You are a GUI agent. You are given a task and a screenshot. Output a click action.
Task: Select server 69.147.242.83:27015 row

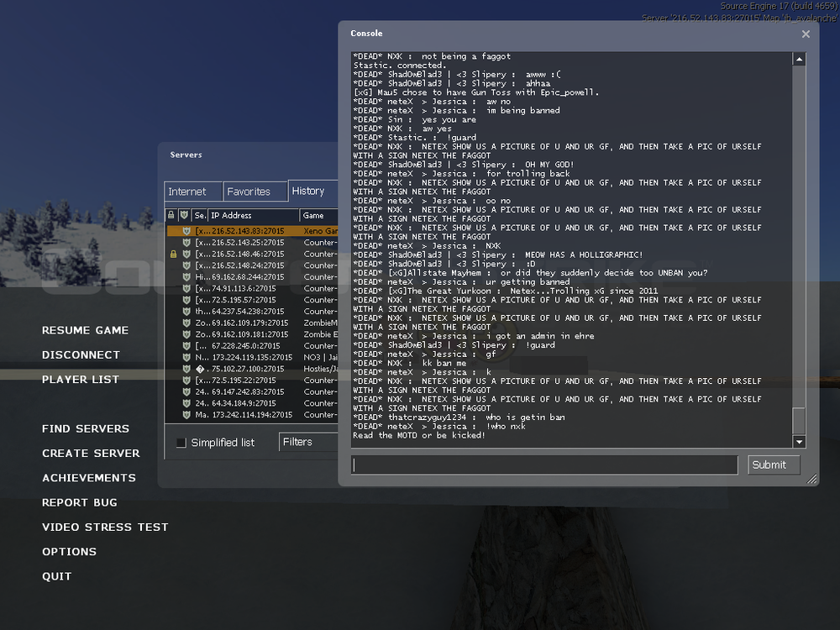tap(252, 391)
